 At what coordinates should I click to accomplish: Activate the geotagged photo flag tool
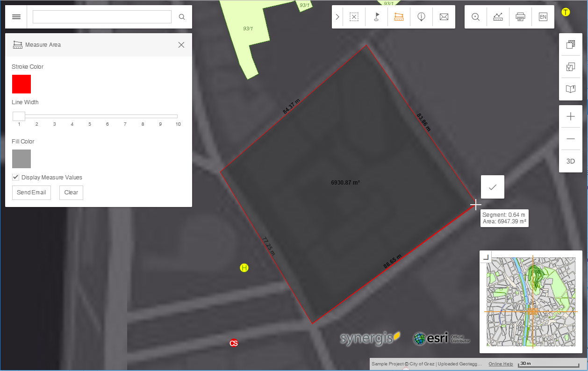tap(376, 16)
